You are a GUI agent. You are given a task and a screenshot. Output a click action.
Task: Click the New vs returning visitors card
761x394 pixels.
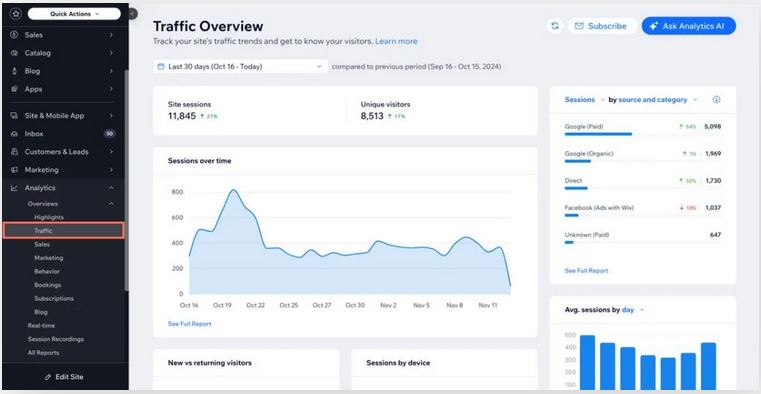tap(246, 370)
